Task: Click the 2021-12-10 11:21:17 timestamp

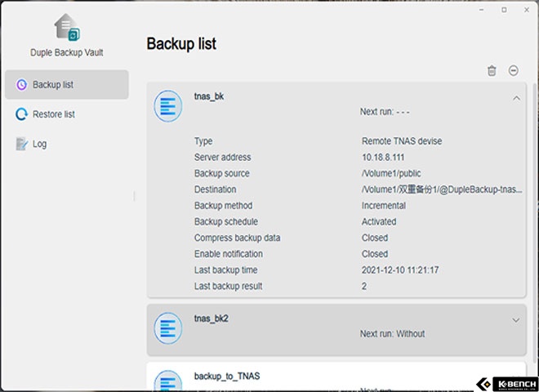Action: (x=400, y=270)
